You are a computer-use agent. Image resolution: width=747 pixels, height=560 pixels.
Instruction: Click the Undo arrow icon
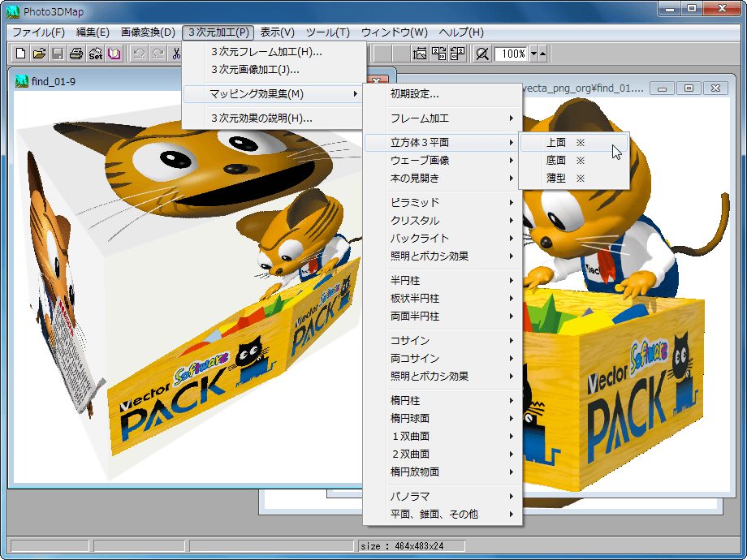click(139, 54)
